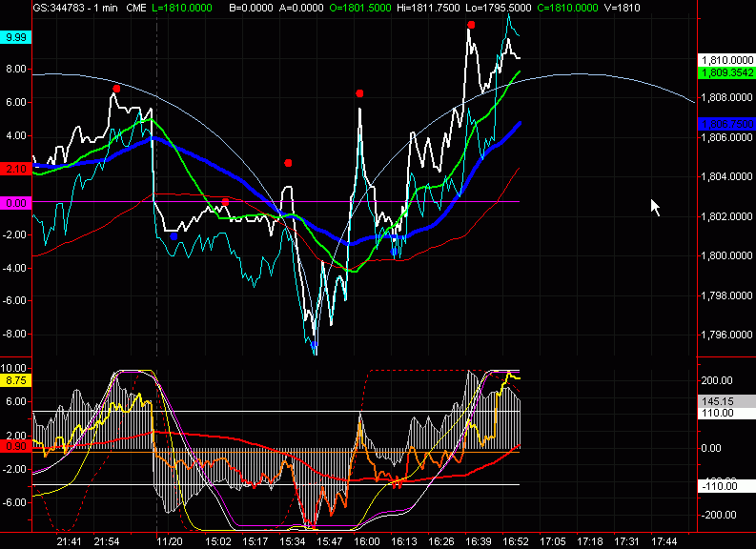Click the A=0.0000 ask value

301,8
